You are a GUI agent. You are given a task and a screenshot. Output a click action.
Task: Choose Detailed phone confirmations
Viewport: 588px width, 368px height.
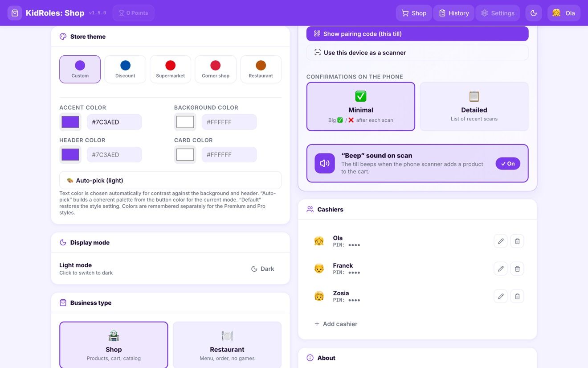[x=474, y=107]
